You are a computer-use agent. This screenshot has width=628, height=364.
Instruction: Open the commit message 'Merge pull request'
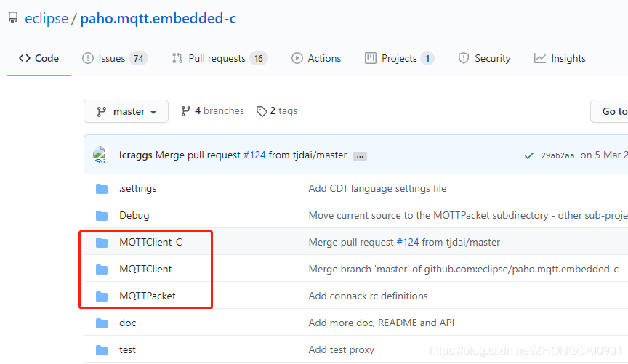tap(198, 155)
